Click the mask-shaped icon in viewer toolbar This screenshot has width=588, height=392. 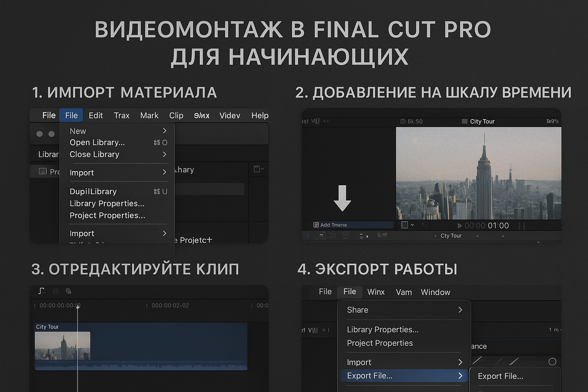point(382,236)
